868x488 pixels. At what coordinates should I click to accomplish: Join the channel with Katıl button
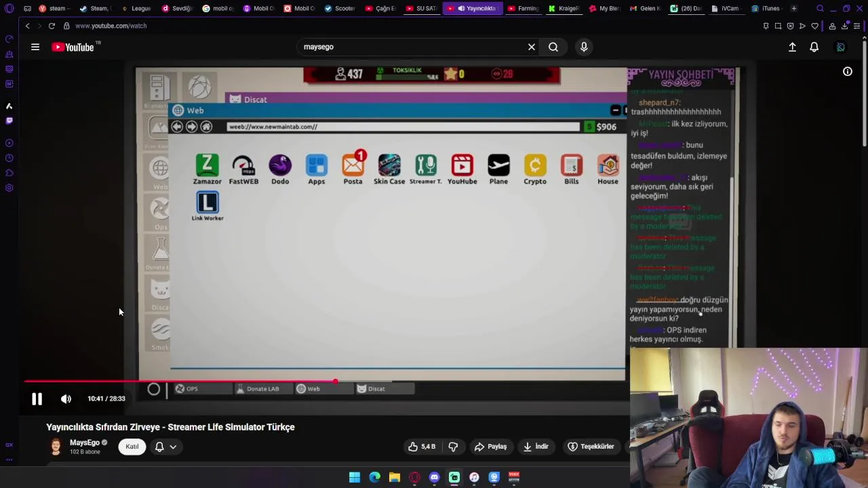[x=132, y=447]
